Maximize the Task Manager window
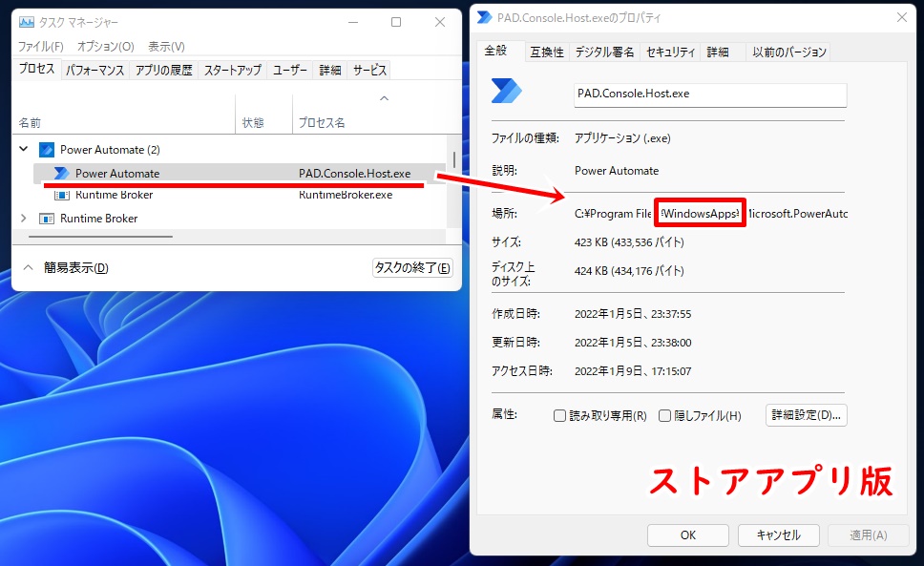924x566 pixels. click(396, 22)
